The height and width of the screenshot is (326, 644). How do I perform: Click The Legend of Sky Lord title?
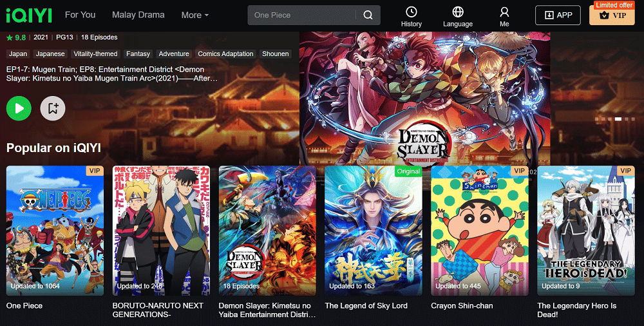(x=366, y=306)
